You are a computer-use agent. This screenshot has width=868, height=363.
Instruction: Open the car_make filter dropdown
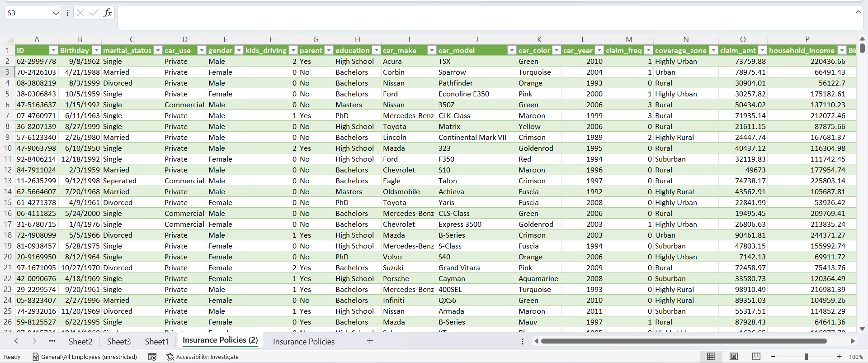pyautogui.click(x=432, y=50)
